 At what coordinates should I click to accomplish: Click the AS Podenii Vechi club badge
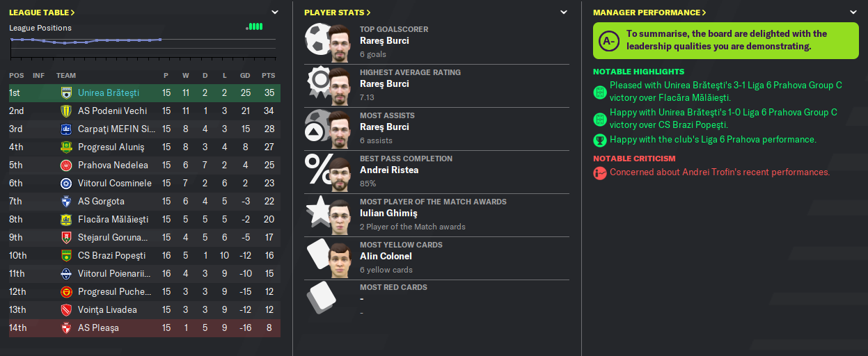pos(66,111)
